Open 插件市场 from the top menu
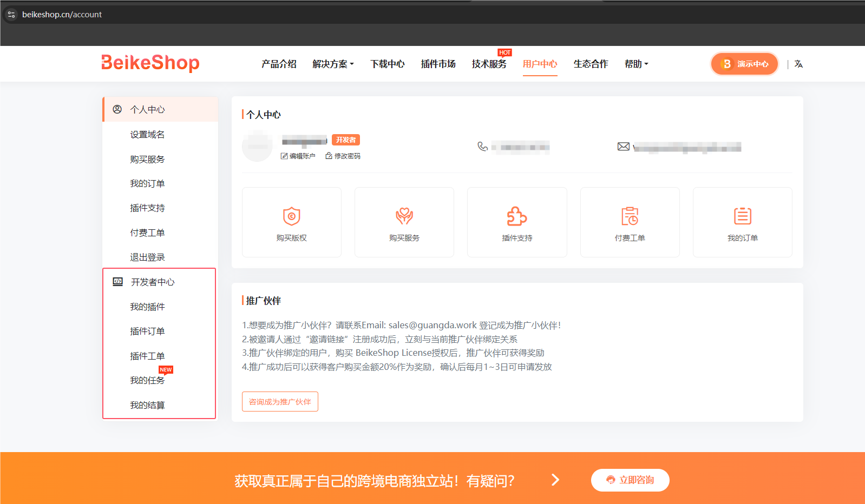 438,64
